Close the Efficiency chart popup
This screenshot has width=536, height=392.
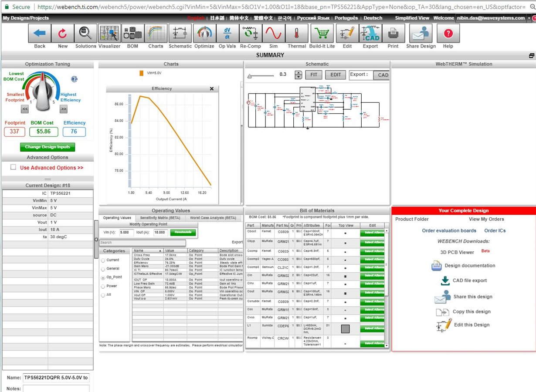(212, 88)
